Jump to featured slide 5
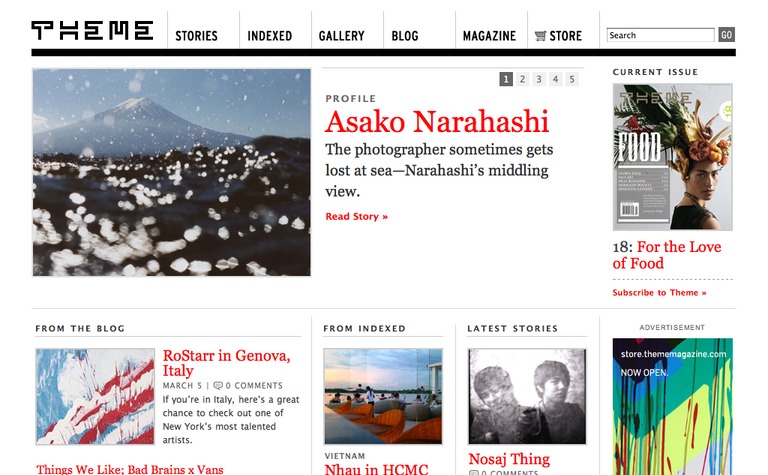 point(572,79)
